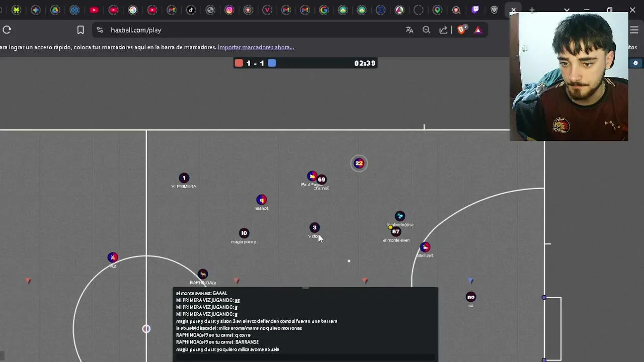Click the chat line 'RAPHINGA(el 9 en tu cama): q corre'
Image resolution: width=644 pixels, height=362 pixels.
click(213, 335)
